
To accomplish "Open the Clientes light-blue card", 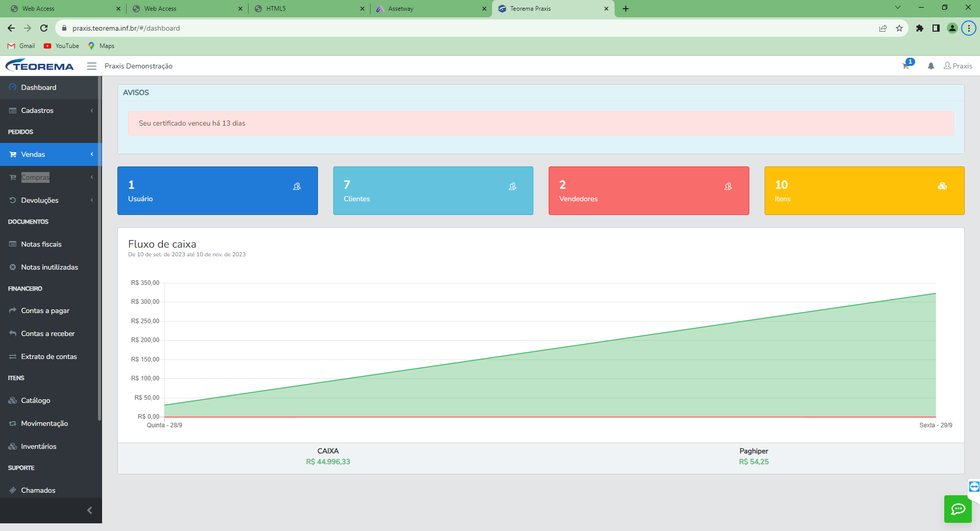I will point(433,190).
